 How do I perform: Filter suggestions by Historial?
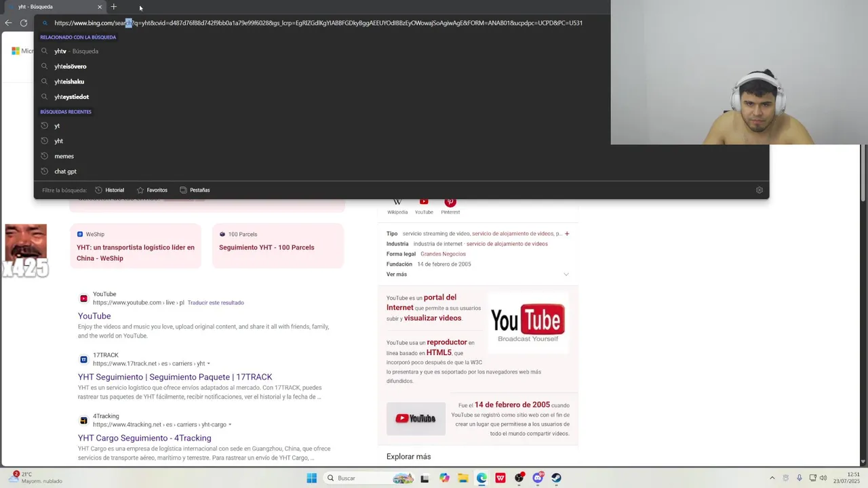tap(110, 190)
